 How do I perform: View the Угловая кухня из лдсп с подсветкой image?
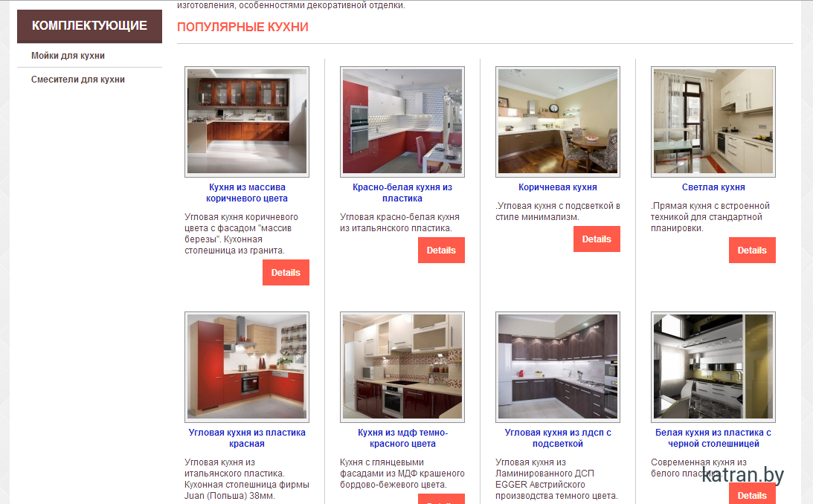point(558,367)
